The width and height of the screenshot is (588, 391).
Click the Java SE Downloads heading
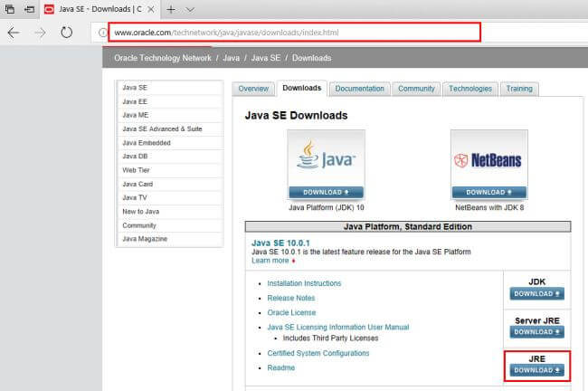(x=296, y=115)
